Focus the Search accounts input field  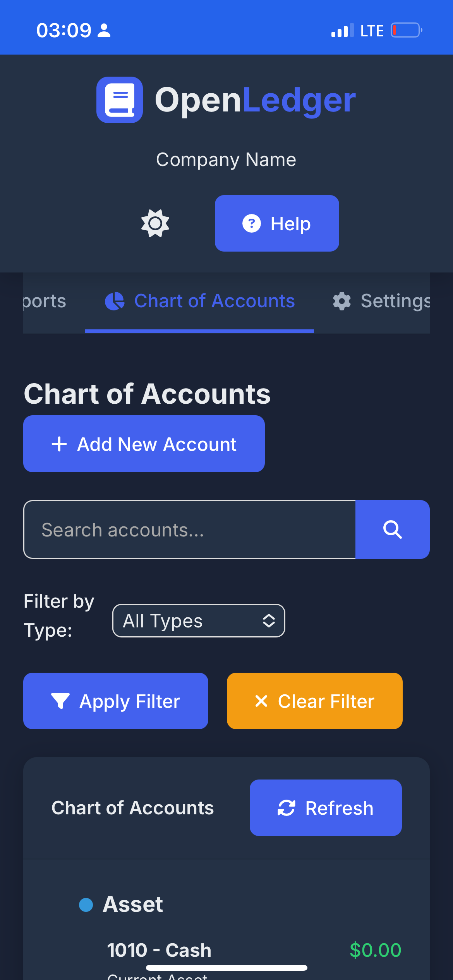(x=189, y=529)
